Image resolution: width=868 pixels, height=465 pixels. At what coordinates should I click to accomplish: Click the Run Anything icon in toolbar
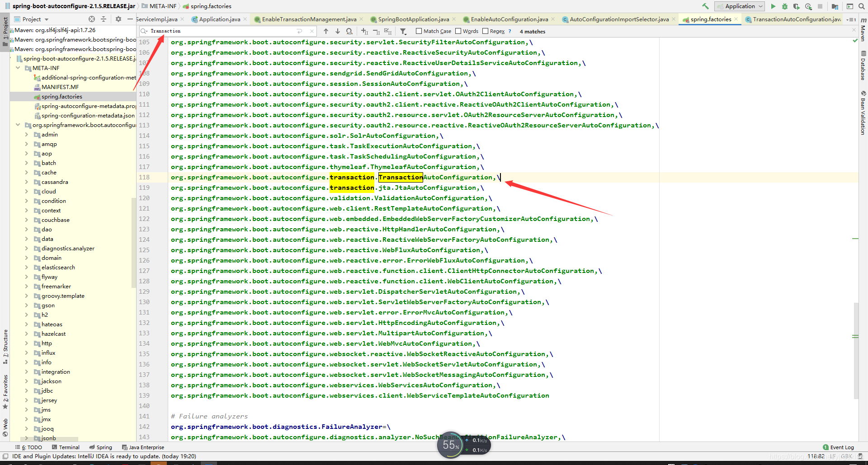tap(850, 6)
